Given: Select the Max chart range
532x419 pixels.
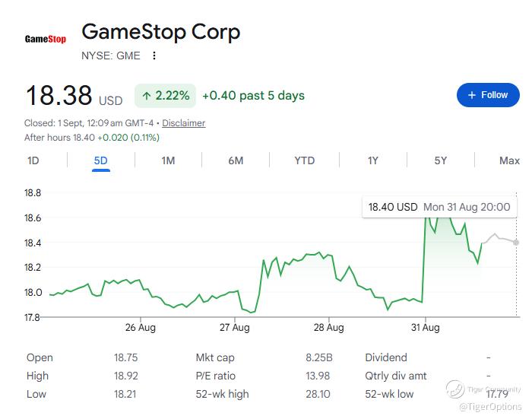Looking at the screenshot, I should [509, 160].
